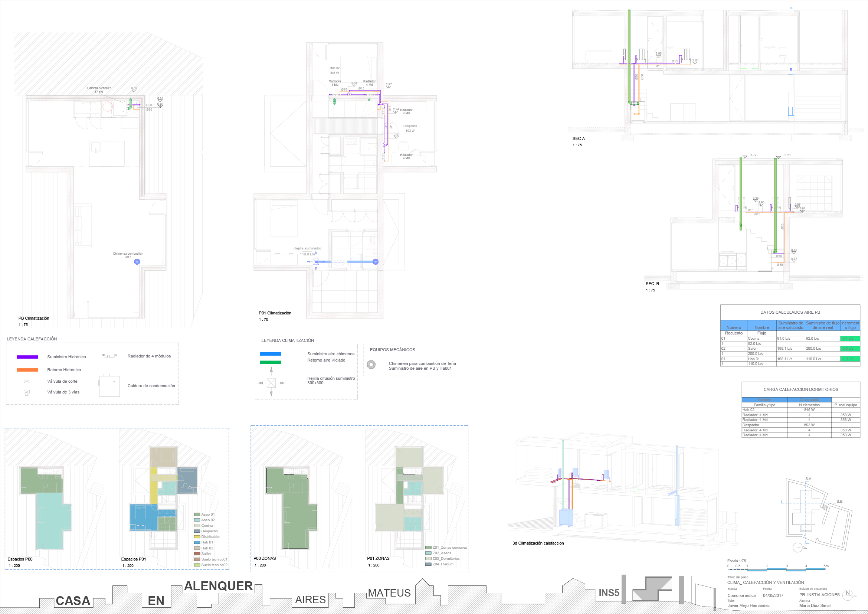The height and width of the screenshot is (614, 868).
Task: Select the blue Suministro aire chimenea swatch
Action: [270, 354]
